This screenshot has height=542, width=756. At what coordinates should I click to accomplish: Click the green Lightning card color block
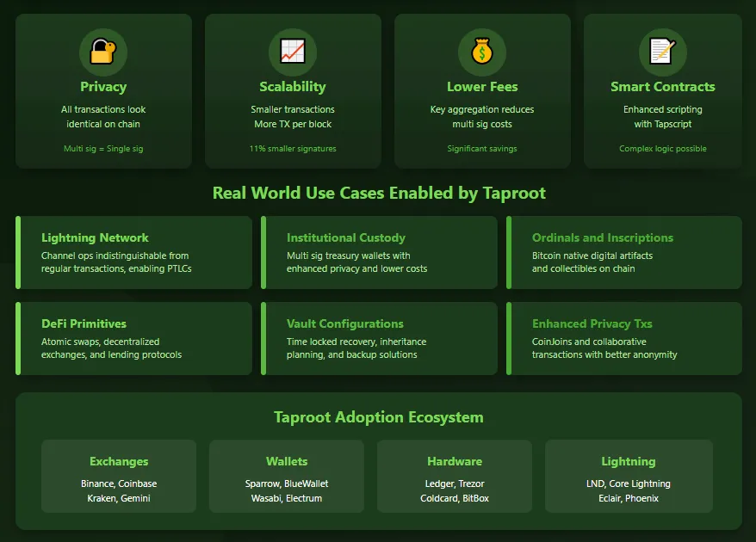coord(628,476)
